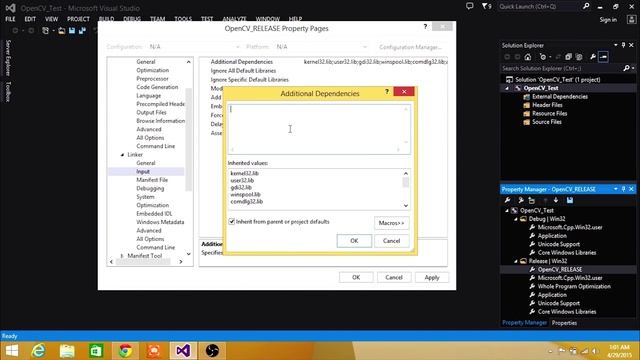Click the feedback speech bubble icon in title bar
Viewport: 640px width, 360px height.
click(x=469, y=6)
